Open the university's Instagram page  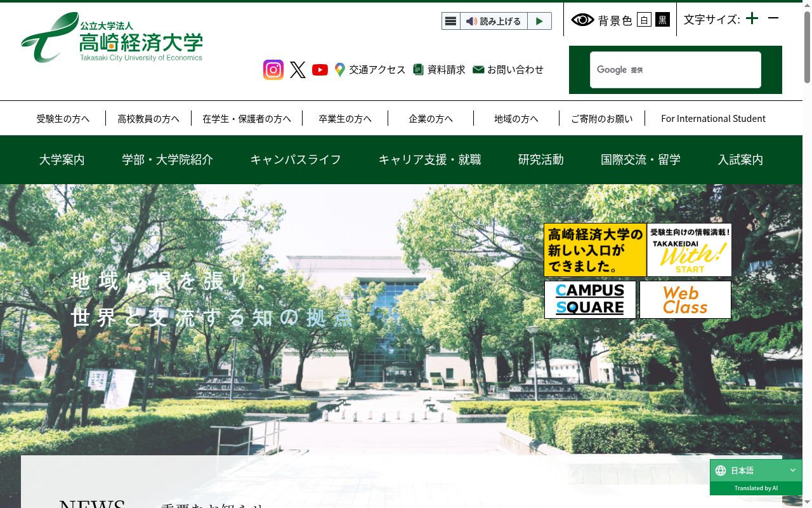point(273,70)
